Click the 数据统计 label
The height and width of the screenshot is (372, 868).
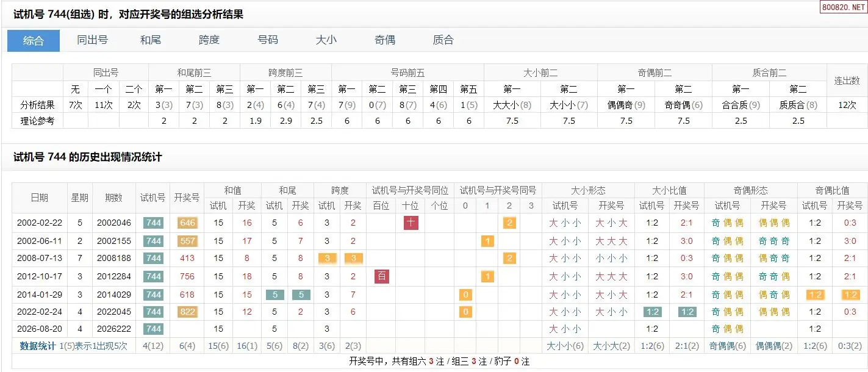click(x=38, y=346)
